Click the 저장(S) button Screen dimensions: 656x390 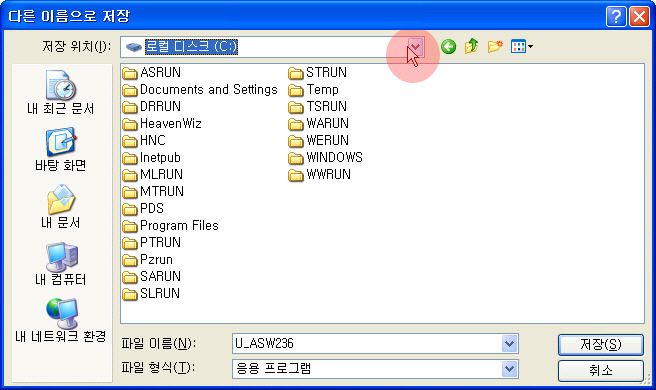[x=600, y=345]
